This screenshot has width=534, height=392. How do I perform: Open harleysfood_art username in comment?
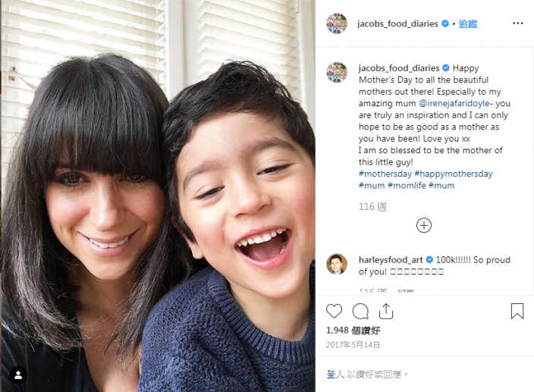coord(391,260)
